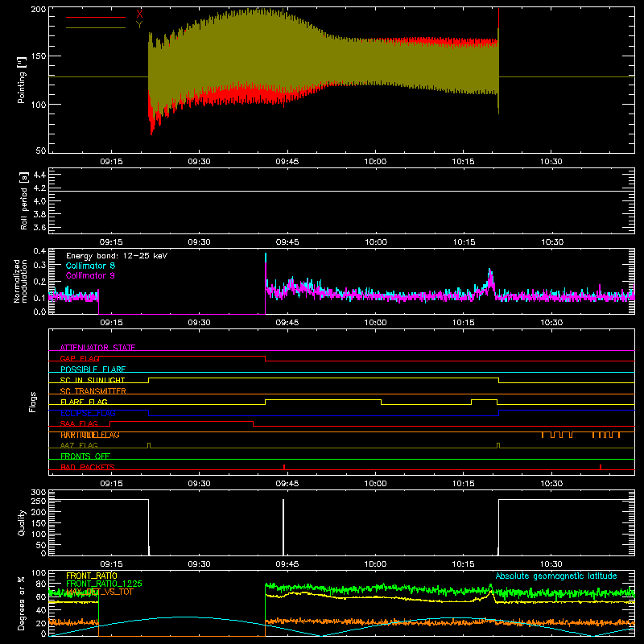Viewport: 644px width, 644px height.
Task: Click the Flags axis label
Action: click(33, 402)
